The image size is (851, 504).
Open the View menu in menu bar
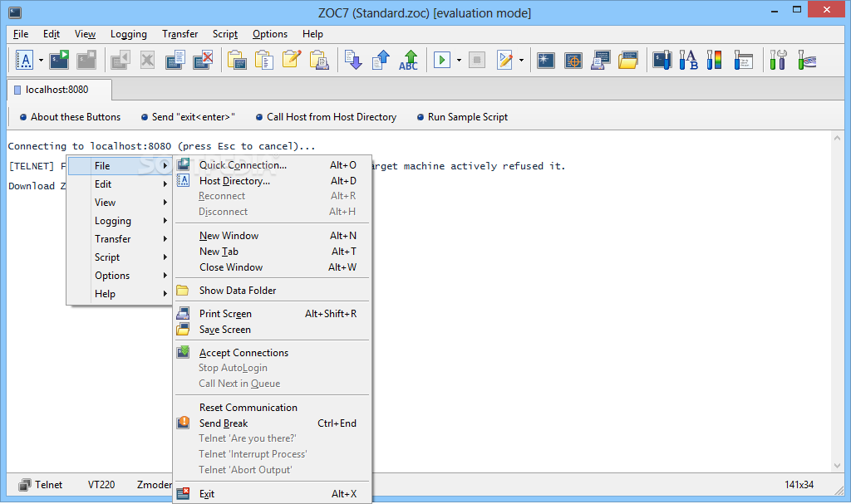(x=86, y=34)
